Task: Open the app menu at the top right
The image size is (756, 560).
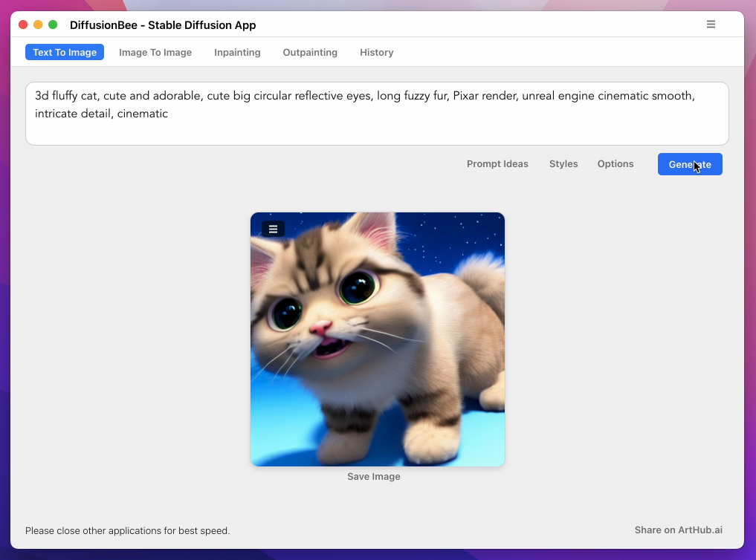Action: click(711, 24)
